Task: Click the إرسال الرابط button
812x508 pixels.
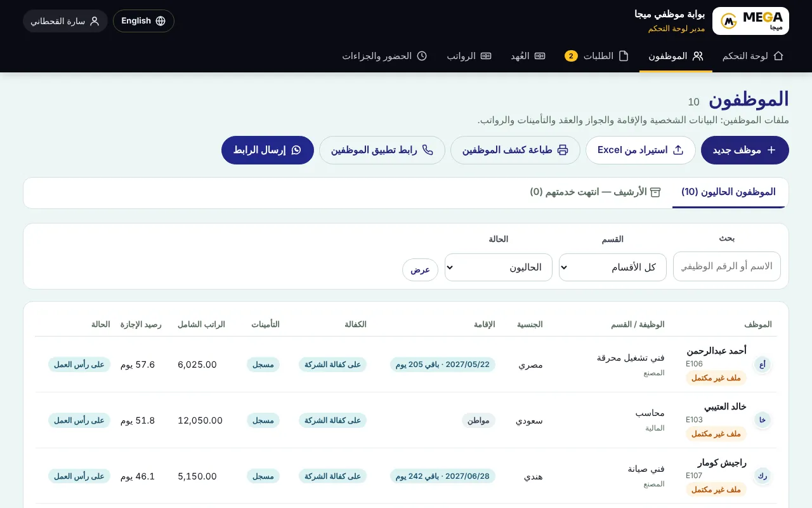Action: click(x=268, y=150)
